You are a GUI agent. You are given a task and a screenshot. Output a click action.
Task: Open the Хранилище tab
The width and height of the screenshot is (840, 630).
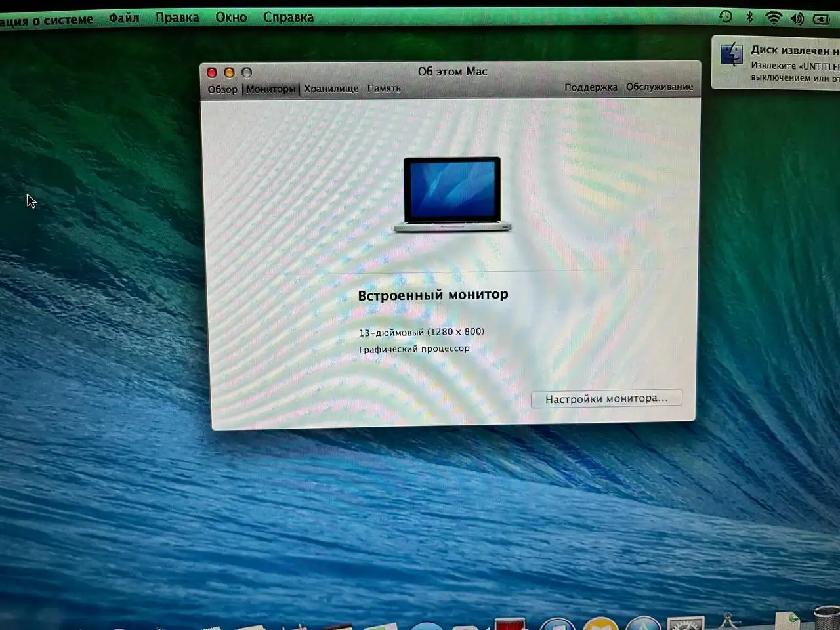331,88
